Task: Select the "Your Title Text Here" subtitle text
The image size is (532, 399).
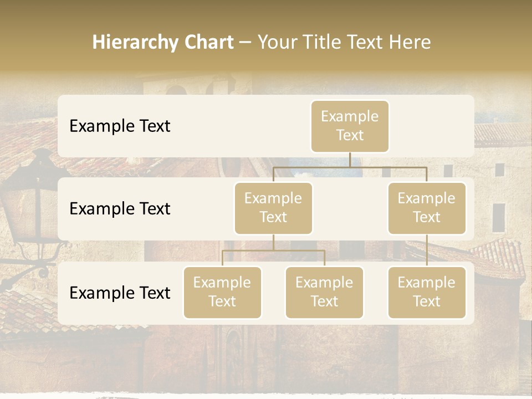Action: pos(344,42)
